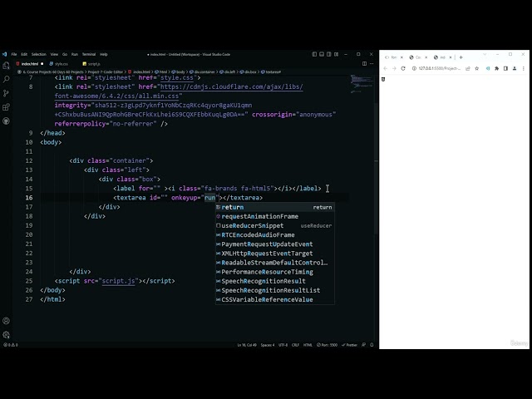The image size is (532, 399).
Task: Click the Project-7-Code-Editor breadcrumb
Action: click(106, 72)
